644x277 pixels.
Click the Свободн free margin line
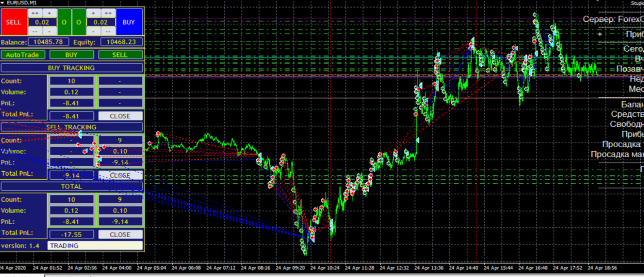[627, 124]
